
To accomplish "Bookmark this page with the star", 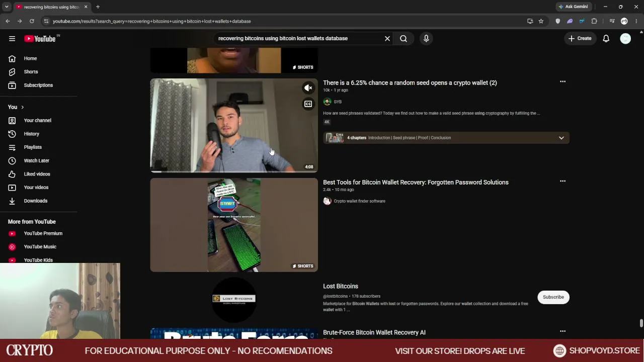I will click(x=541, y=21).
